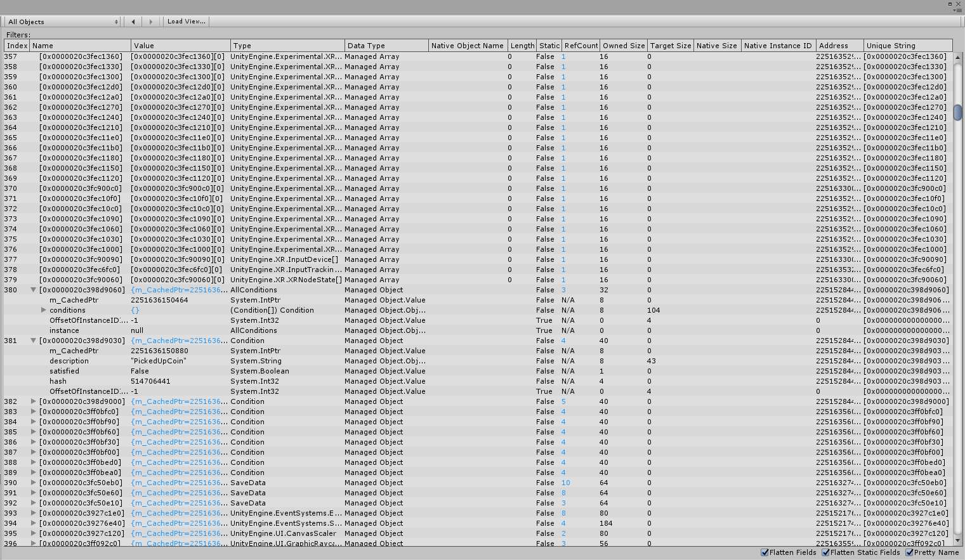Image resolution: width=965 pixels, height=560 pixels.
Task: Open the All Objects view dropdown
Action: pos(62,21)
